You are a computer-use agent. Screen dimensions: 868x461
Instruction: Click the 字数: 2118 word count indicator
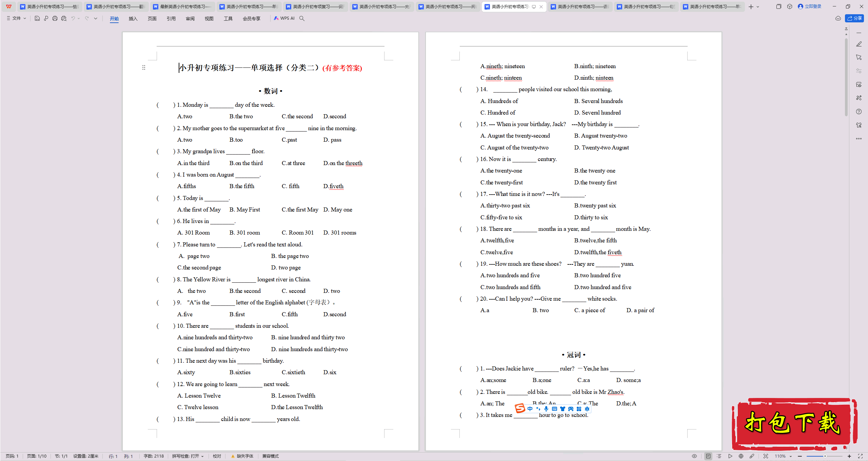pyautogui.click(x=154, y=456)
